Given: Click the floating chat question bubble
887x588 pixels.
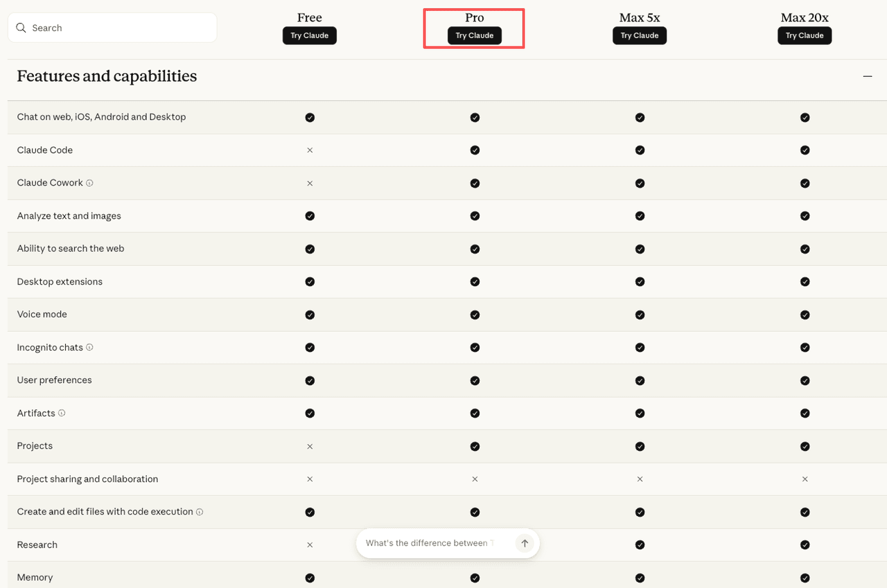Looking at the screenshot, I should 430,543.
